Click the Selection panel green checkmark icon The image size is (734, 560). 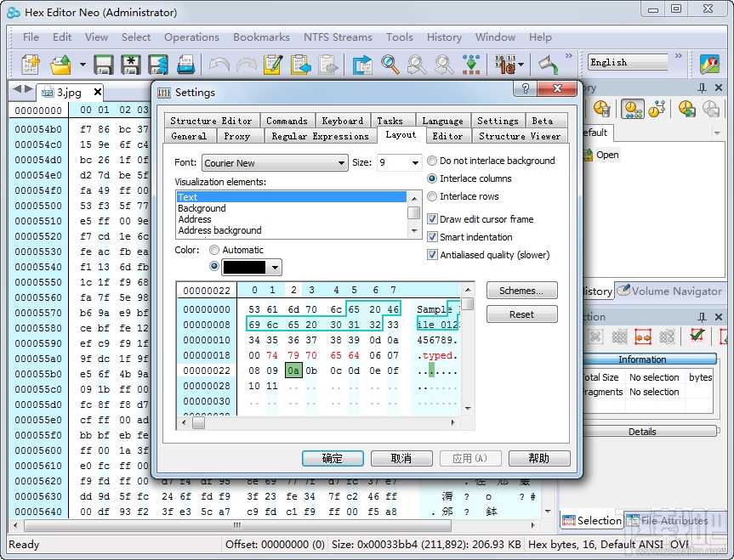697,336
